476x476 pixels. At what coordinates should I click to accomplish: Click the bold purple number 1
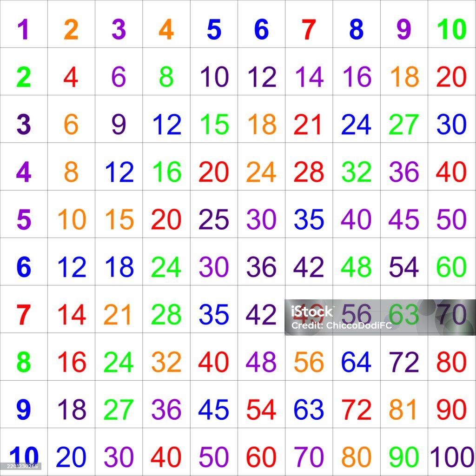[23, 29]
